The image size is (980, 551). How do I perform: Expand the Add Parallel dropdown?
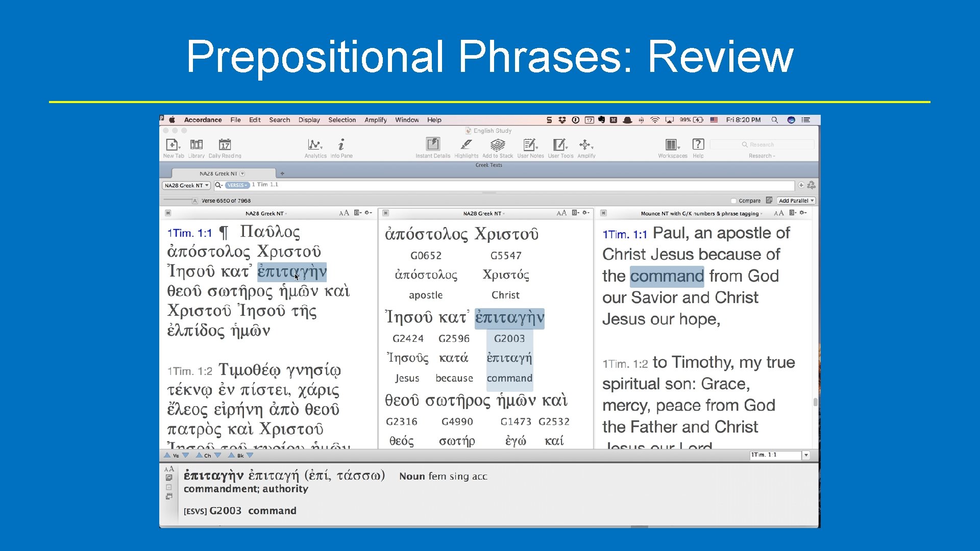(x=796, y=201)
